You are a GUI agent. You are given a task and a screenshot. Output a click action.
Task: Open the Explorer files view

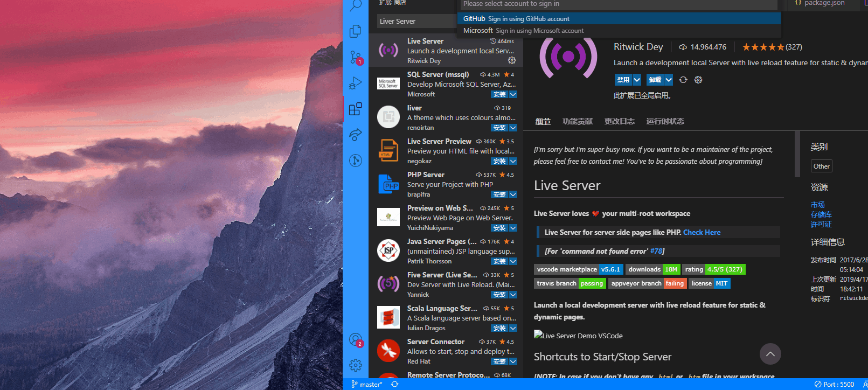[356, 31]
